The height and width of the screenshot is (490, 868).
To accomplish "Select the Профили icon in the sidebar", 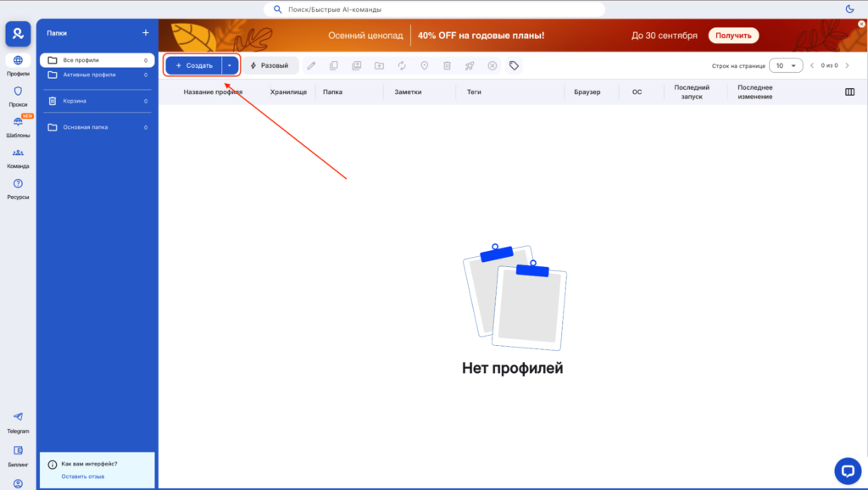I will click(x=17, y=60).
